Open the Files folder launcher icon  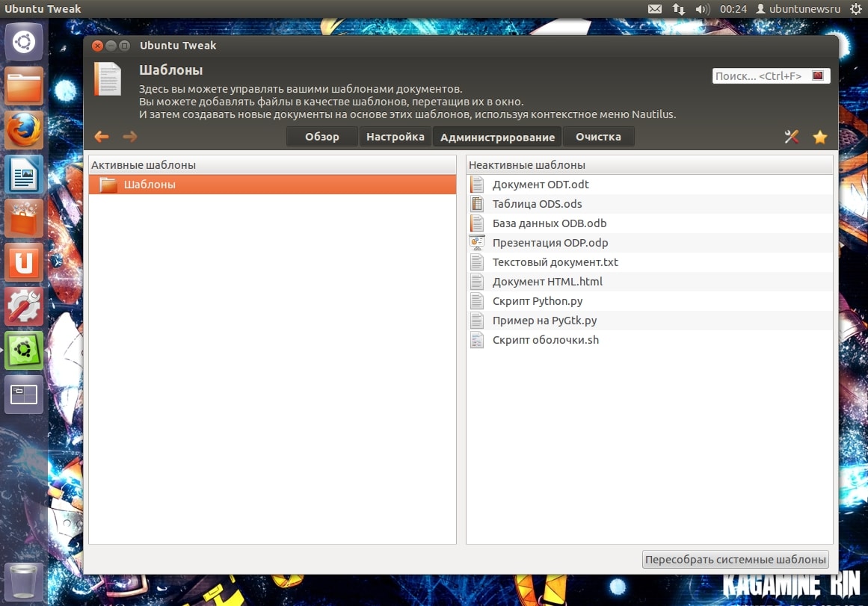[x=24, y=87]
